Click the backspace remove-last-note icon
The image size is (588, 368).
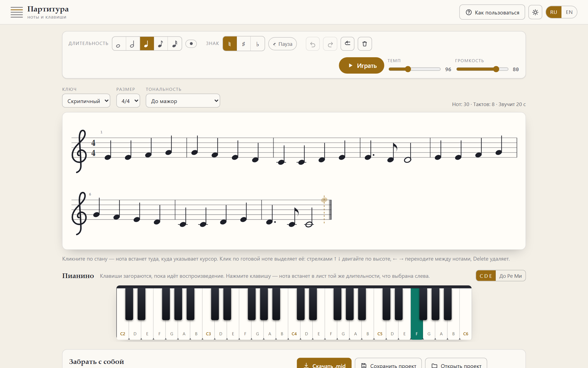(x=347, y=44)
